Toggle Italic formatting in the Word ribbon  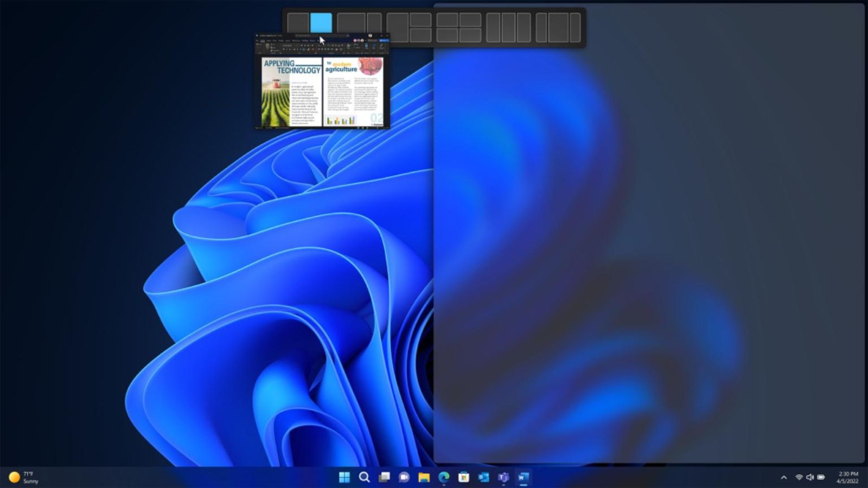286,48
